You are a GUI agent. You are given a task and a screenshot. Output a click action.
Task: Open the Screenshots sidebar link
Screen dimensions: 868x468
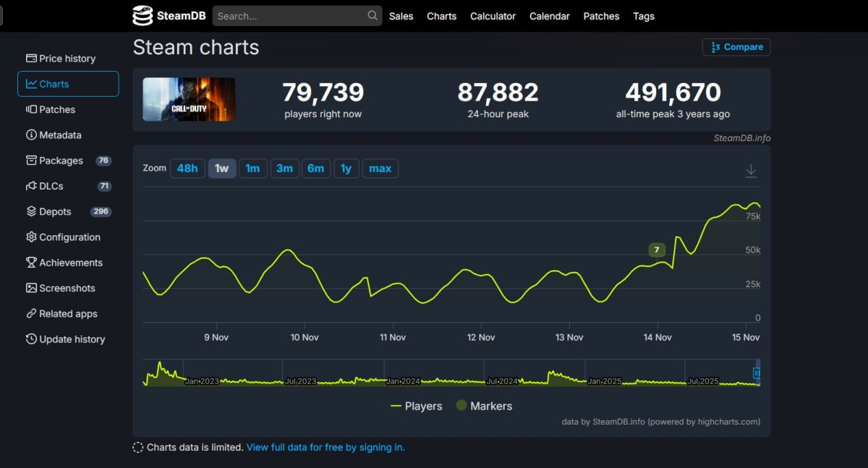tap(68, 288)
